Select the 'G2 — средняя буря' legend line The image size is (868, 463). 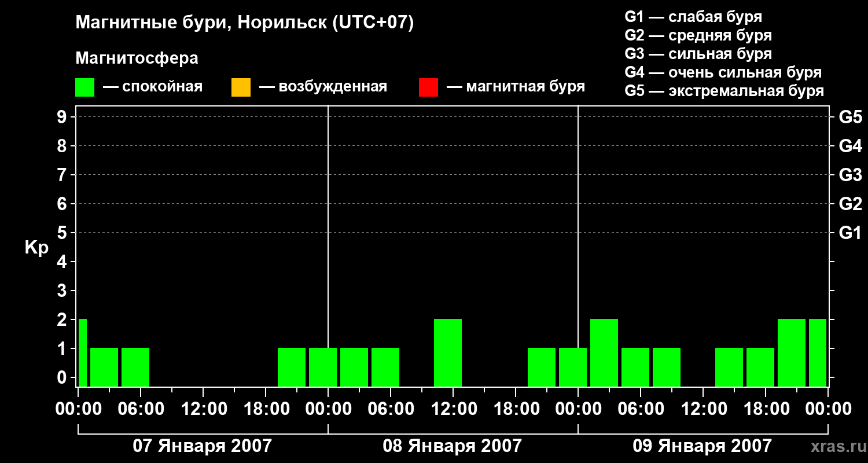[x=698, y=35]
